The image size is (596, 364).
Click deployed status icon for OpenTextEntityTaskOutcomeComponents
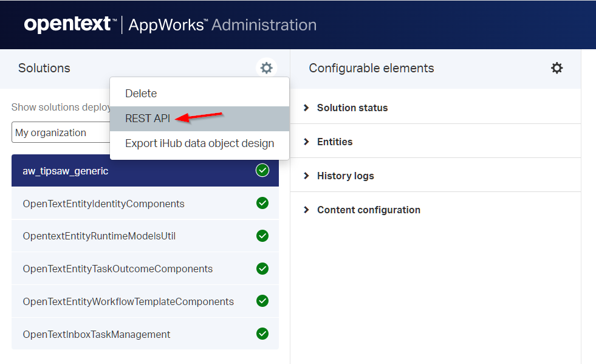(262, 269)
